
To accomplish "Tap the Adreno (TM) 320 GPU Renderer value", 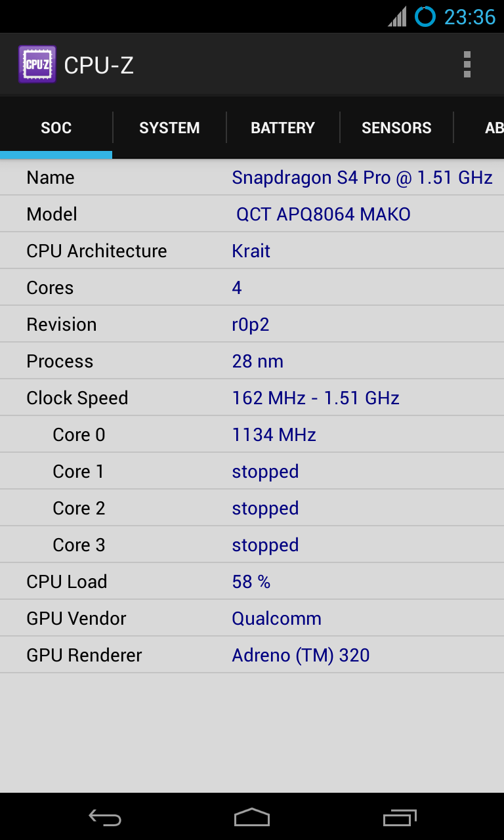I will click(x=301, y=655).
